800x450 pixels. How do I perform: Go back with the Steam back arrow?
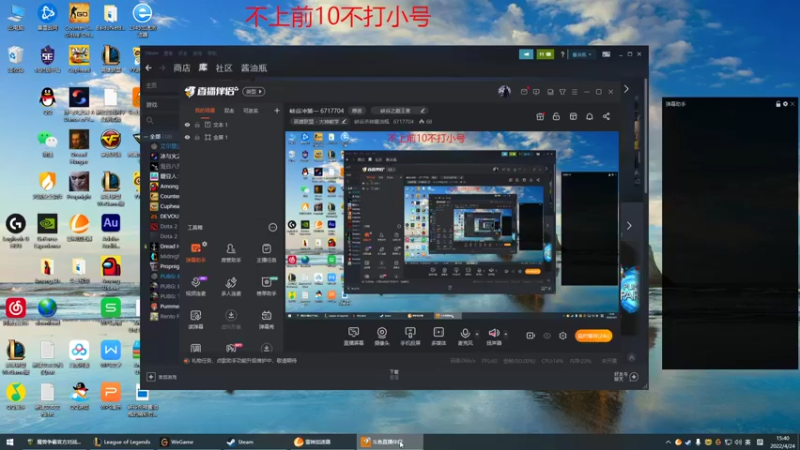coord(148,68)
